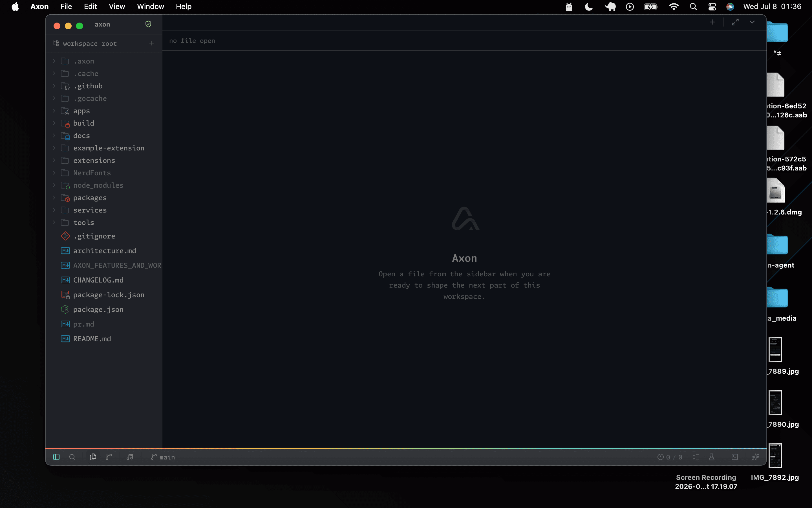Open Spotlight search in menu bar
Screen dimensions: 812x508
click(x=693, y=6)
